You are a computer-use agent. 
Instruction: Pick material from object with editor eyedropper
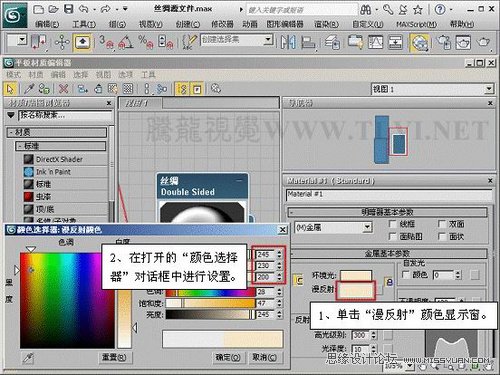(29, 89)
